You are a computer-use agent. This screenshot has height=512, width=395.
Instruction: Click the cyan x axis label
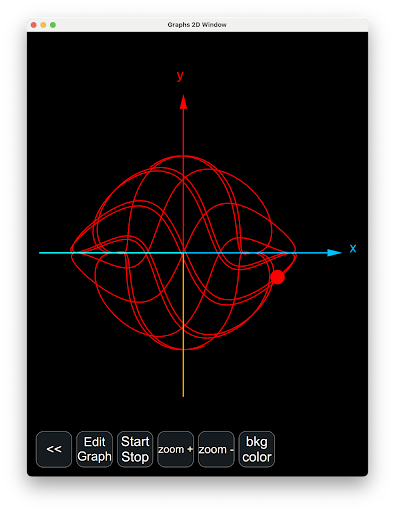pyautogui.click(x=353, y=248)
